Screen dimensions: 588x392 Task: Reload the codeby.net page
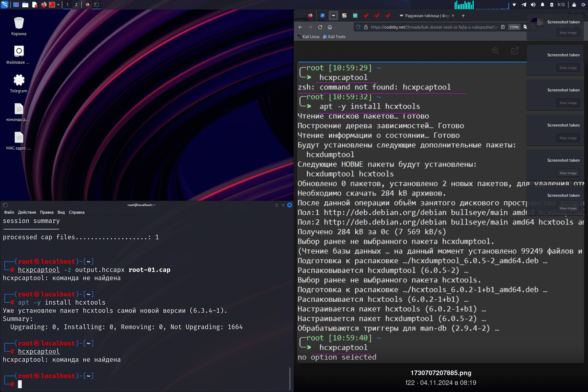click(320, 27)
